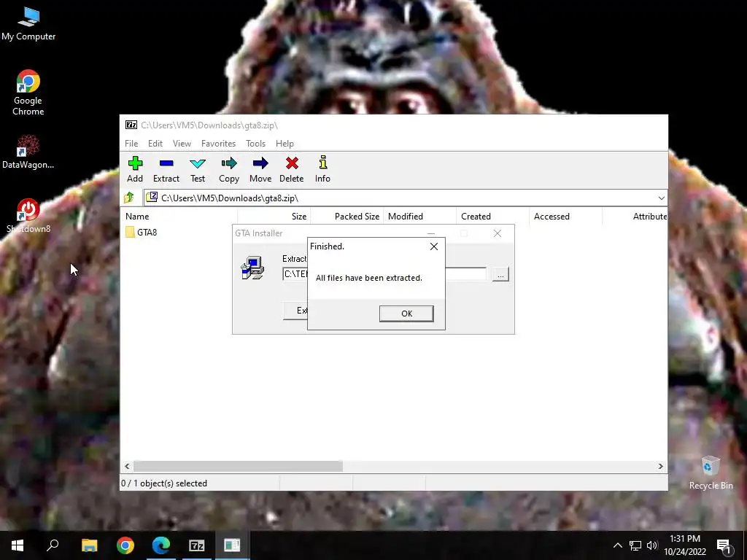The image size is (747, 560).
Task: Click the red Delete icon
Action: pos(292,169)
